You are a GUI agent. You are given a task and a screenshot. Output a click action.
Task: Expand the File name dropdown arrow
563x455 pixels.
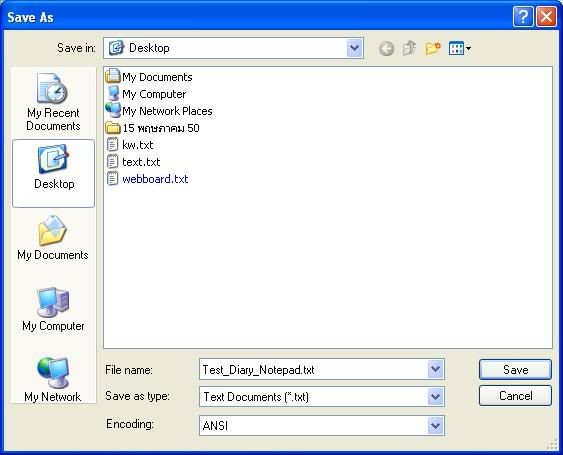point(436,369)
